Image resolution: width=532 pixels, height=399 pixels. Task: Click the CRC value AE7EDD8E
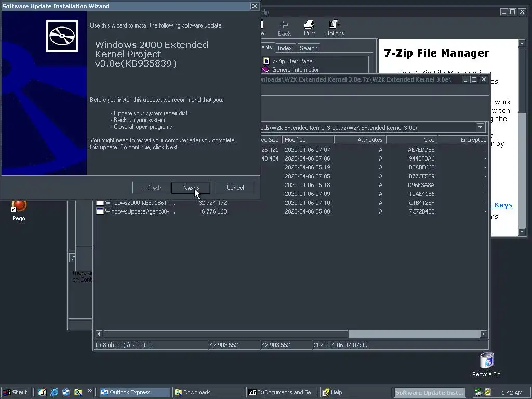(421, 150)
